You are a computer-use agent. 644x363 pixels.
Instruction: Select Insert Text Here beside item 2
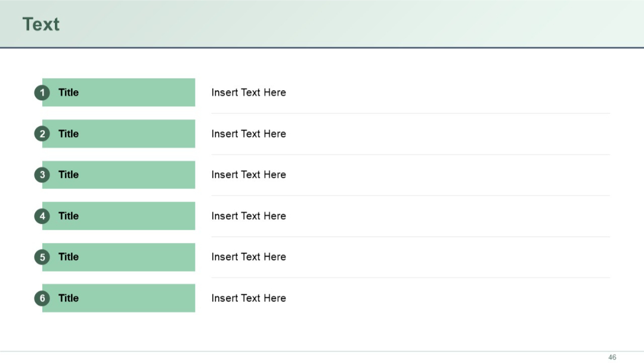249,134
